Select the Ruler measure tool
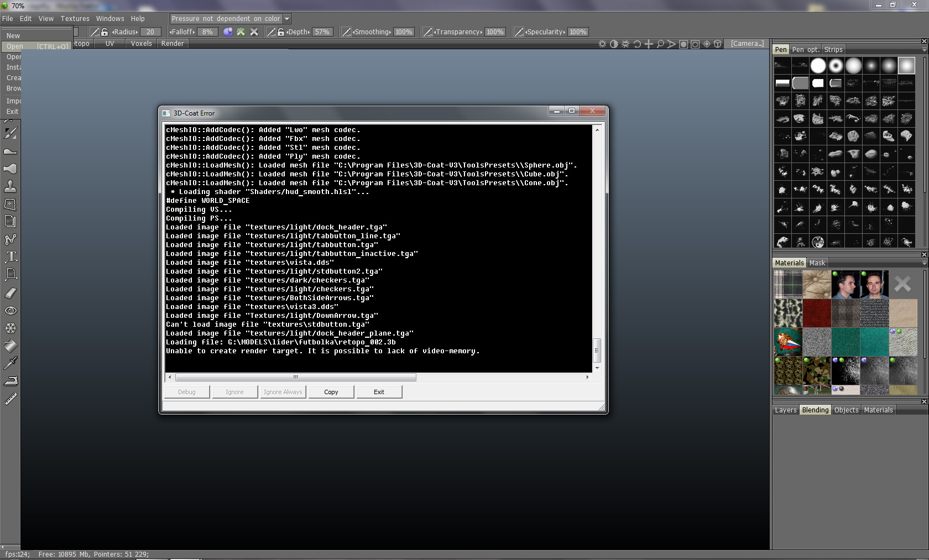929x560 pixels. point(11,399)
